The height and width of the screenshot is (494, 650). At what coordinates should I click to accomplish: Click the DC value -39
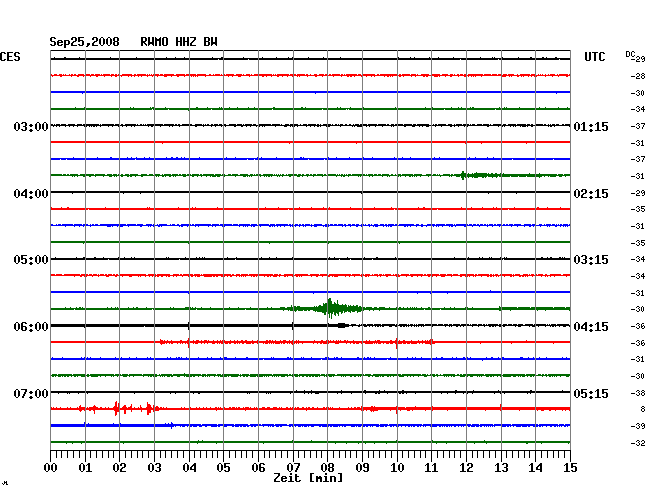tap(638, 426)
